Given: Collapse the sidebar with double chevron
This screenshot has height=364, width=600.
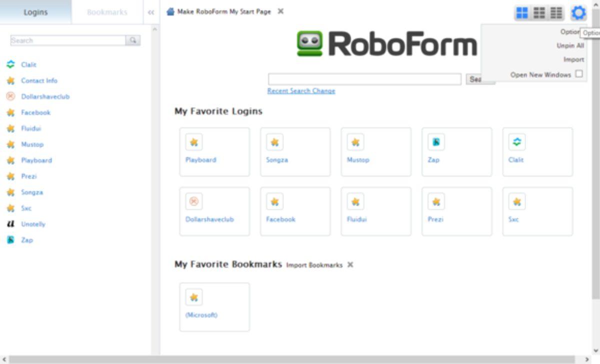Looking at the screenshot, I should (151, 12).
